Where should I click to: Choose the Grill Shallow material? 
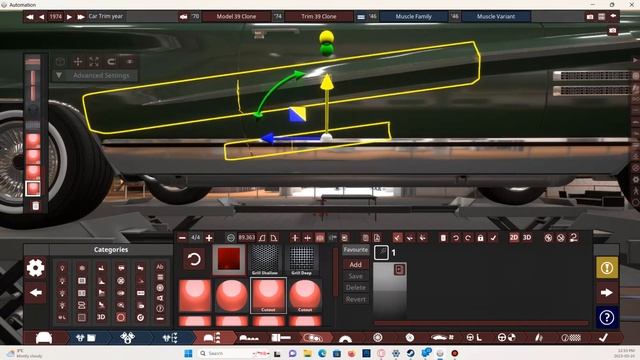click(264, 260)
